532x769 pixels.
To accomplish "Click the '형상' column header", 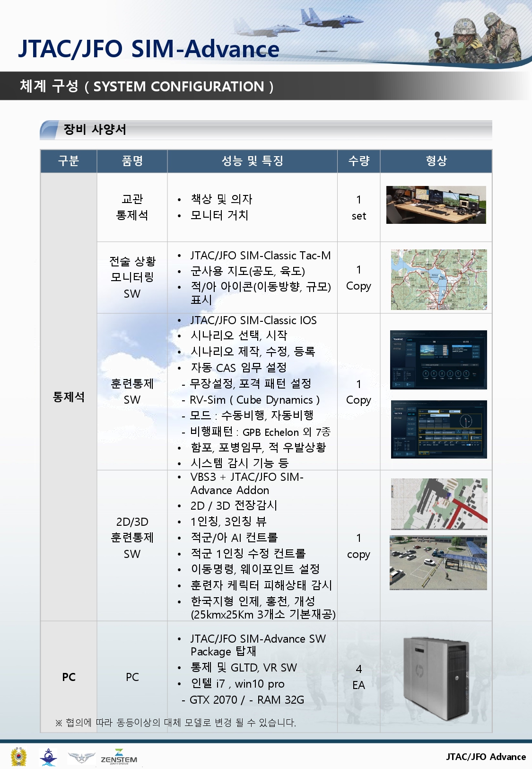I will point(436,161).
